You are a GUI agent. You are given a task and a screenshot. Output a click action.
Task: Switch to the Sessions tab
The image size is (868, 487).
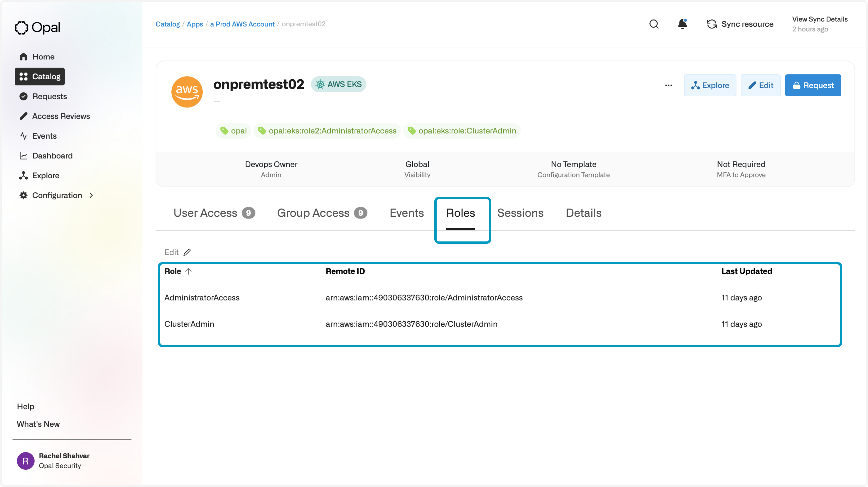[520, 213]
